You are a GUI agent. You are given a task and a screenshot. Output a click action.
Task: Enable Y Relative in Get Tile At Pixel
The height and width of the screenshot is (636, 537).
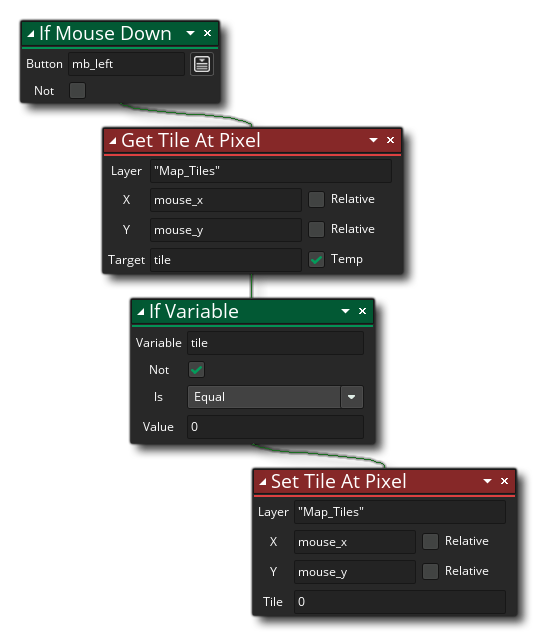click(x=316, y=229)
